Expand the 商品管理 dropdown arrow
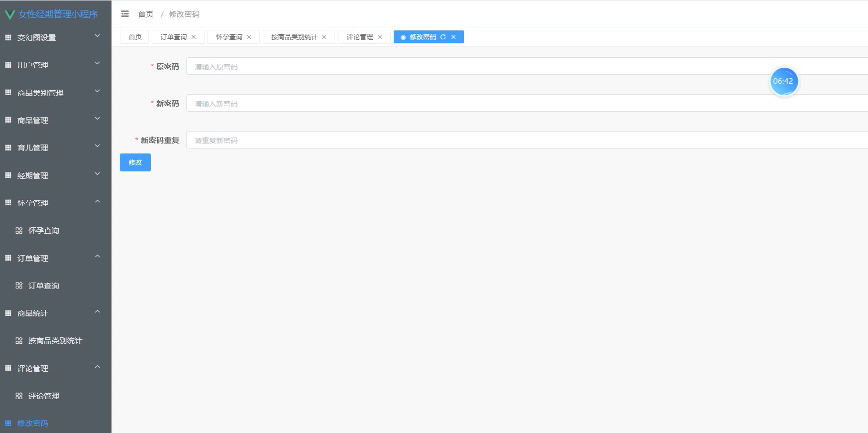Viewport: 868px width, 433px height. tap(98, 119)
